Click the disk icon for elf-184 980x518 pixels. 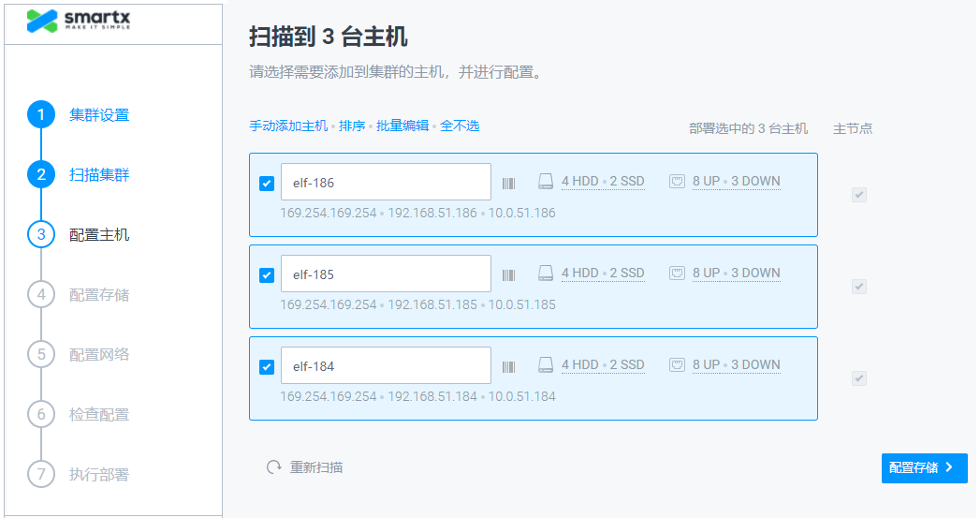click(x=546, y=364)
